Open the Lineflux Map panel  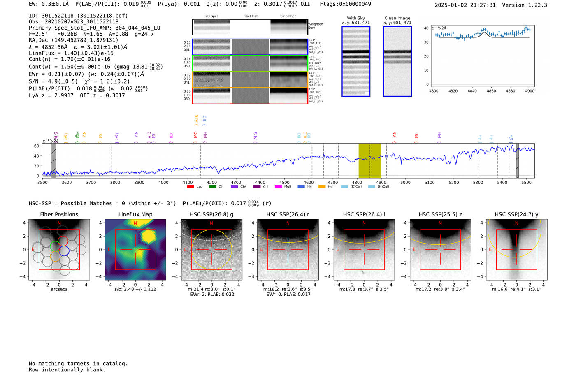pyautogui.click(x=135, y=250)
